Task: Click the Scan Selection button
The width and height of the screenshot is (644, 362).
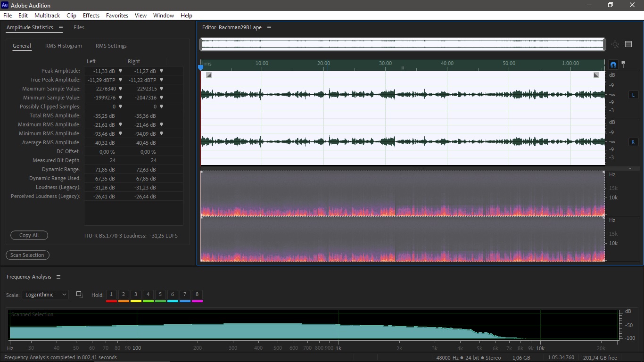Action: [27, 255]
